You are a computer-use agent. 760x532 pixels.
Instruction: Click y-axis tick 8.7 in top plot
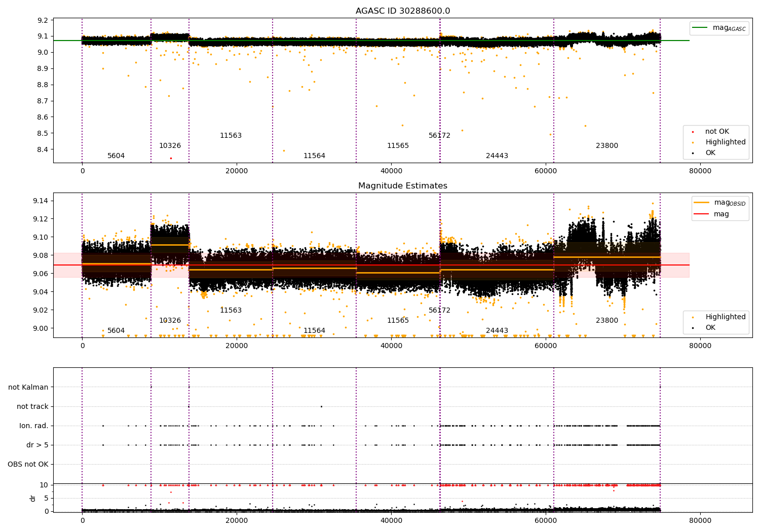coord(43,101)
